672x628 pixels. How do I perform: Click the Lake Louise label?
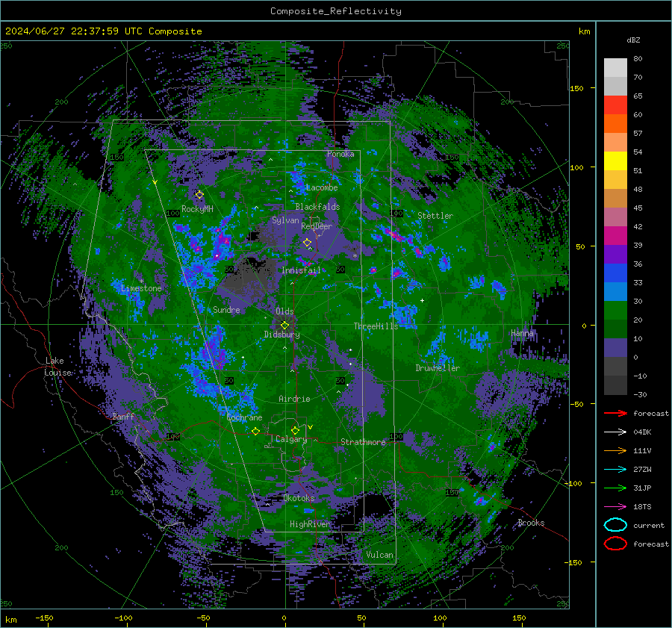pyautogui.click(x=58, y=367)
